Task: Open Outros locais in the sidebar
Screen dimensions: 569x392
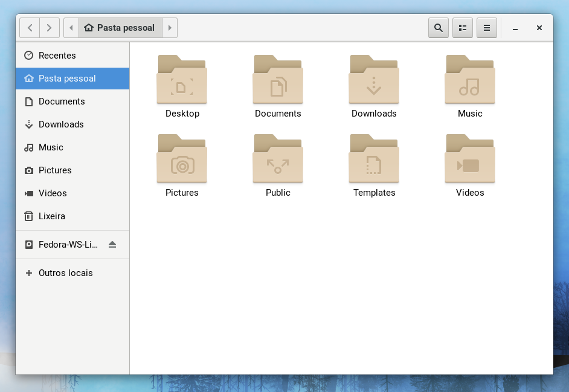Action: (x=72, y=273)
